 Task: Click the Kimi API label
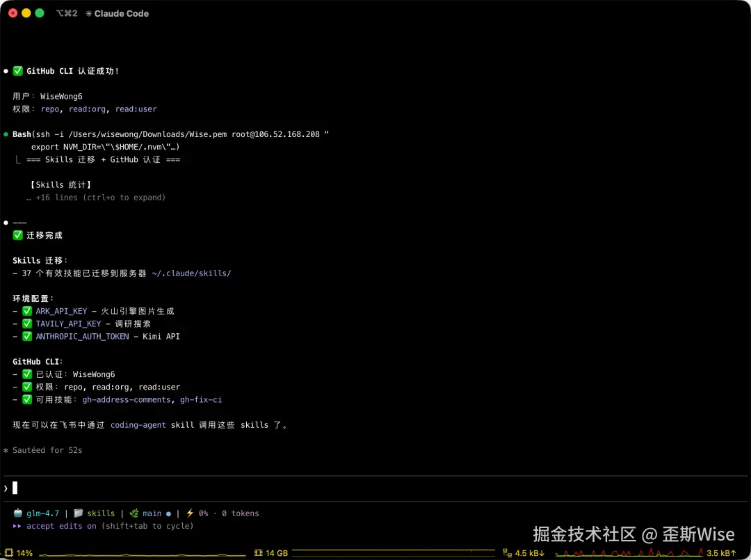[161, 336]
